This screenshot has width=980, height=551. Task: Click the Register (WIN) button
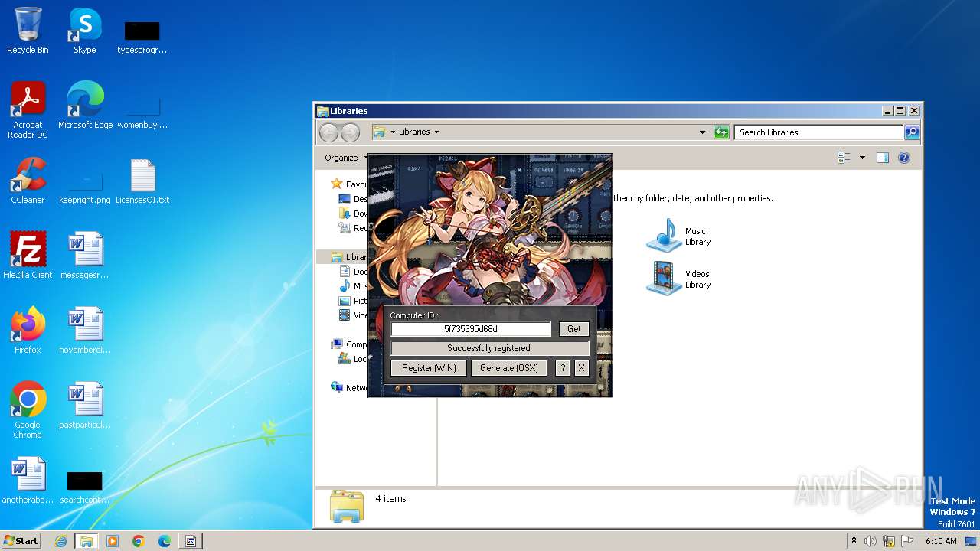(x=429, y=368)
